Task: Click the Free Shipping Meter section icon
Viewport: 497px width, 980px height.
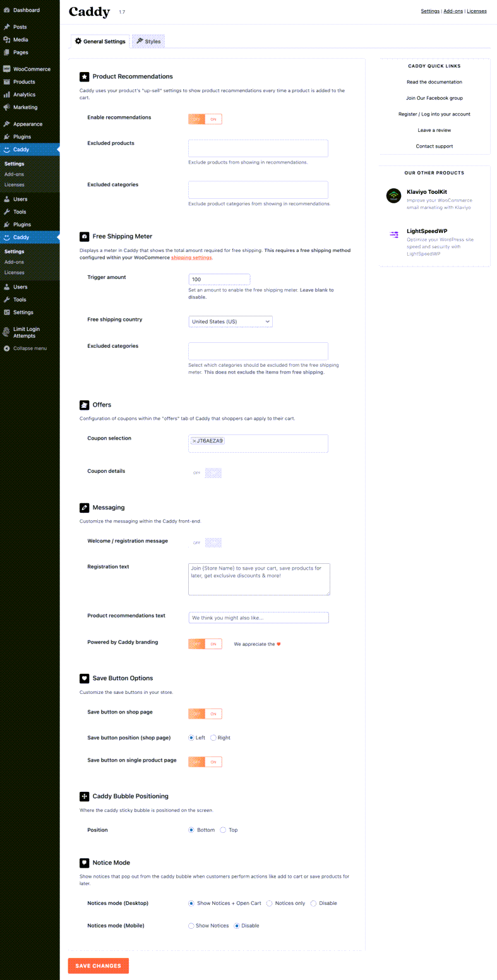Action: [84, 236]
